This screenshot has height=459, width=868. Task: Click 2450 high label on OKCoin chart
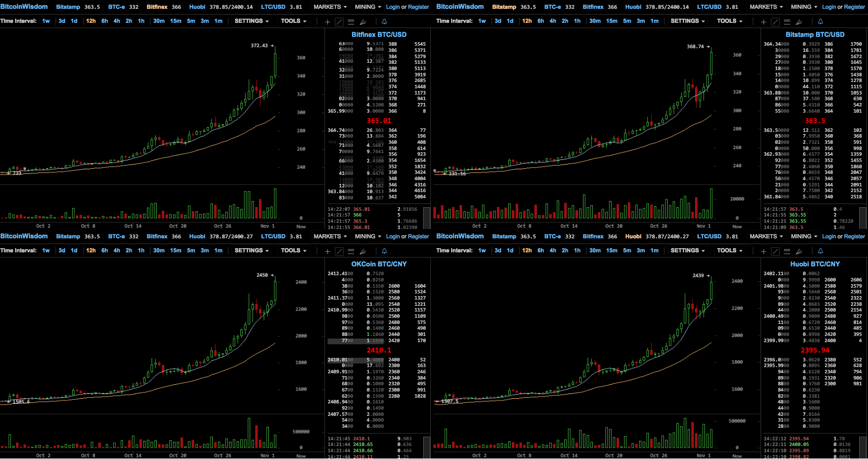pos(262,275)
